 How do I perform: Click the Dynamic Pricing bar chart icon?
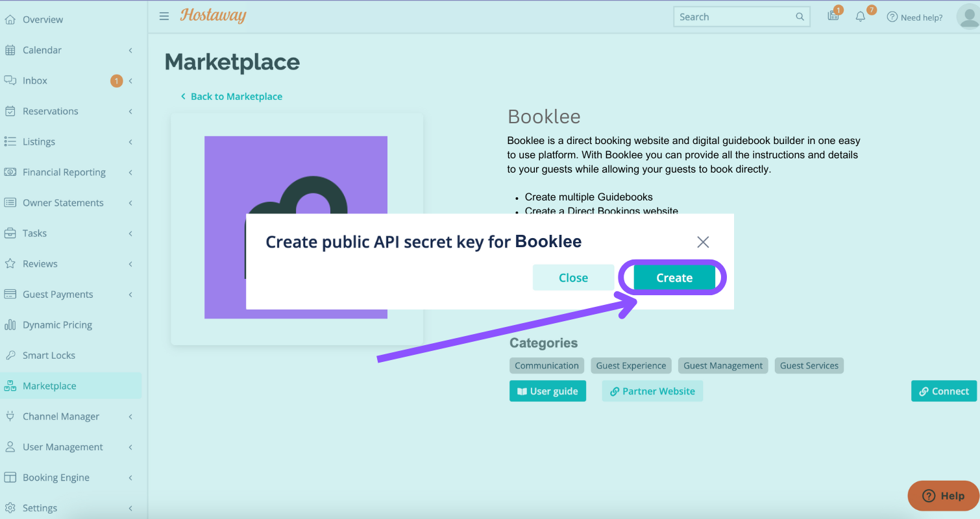[x=10, y=324]
